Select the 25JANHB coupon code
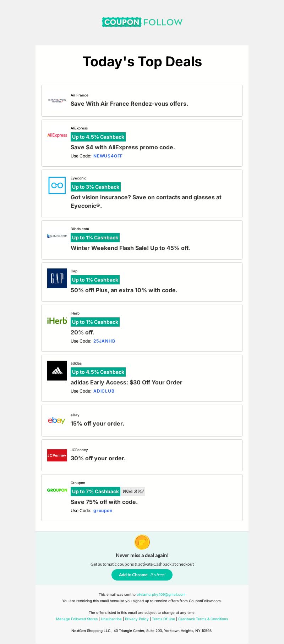The height and width of the screenshot is (644, 284). (104, 341)
